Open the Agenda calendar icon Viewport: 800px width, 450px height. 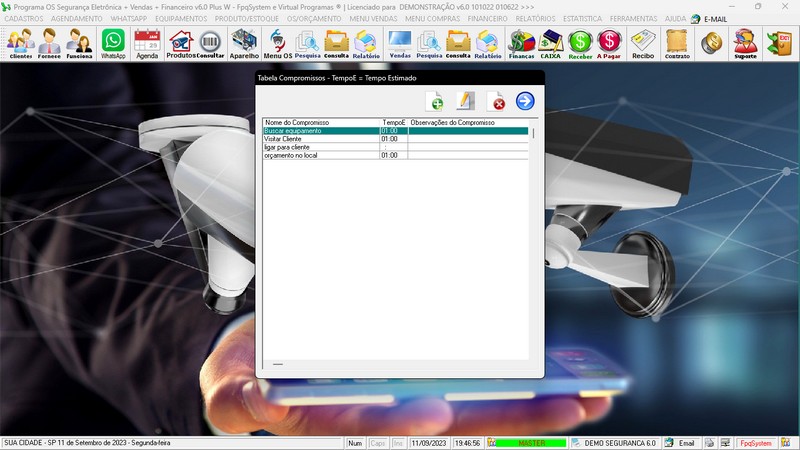[147, 44]
